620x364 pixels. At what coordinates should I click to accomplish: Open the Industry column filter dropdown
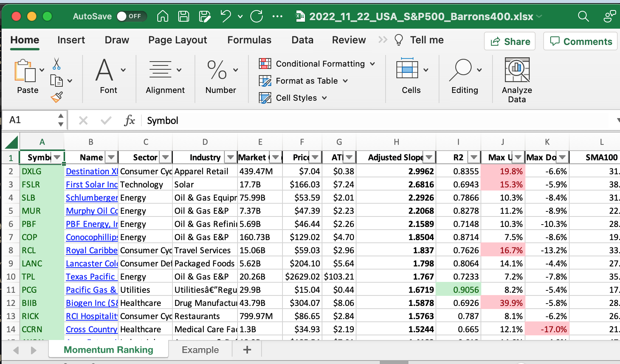pos(231,157)
